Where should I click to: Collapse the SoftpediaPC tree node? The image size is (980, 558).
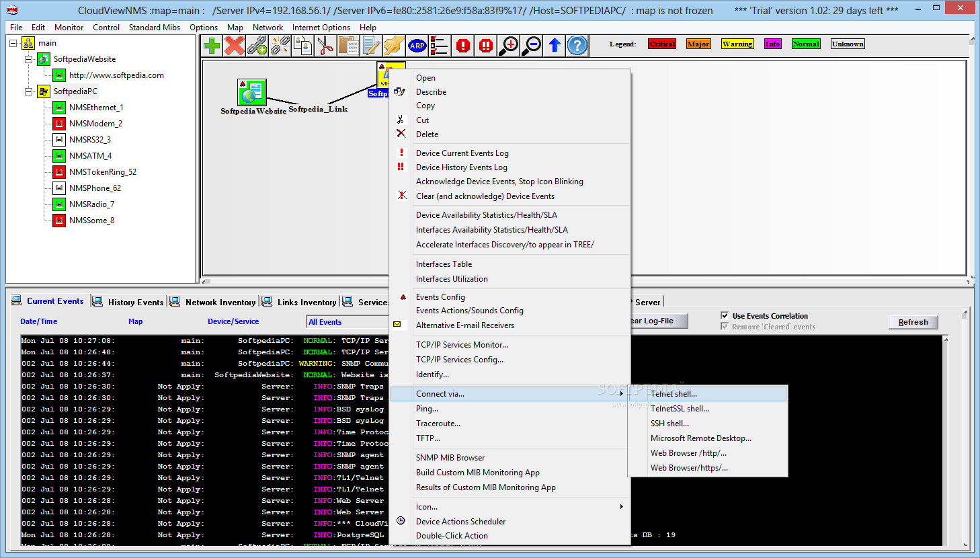pyautogui.click(x=28, y=91)
